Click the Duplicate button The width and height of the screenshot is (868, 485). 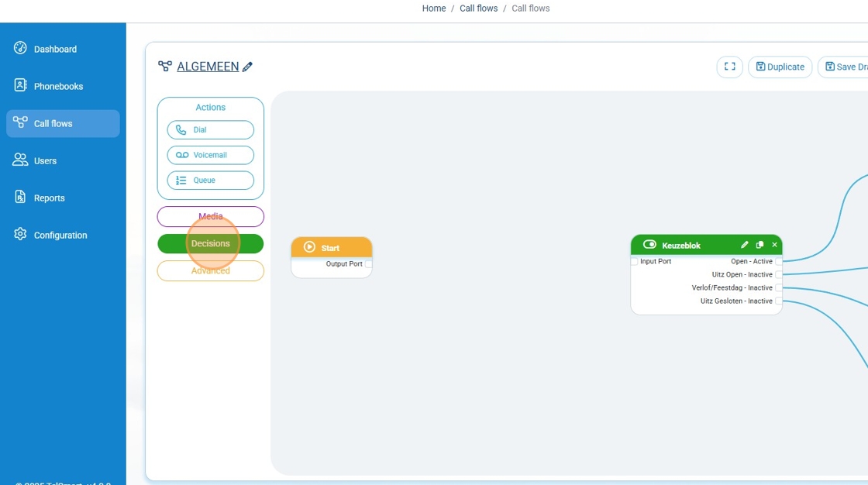[x=780, y=67]
